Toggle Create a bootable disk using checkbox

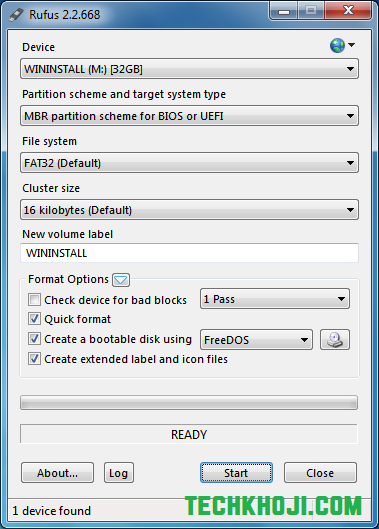[x=34, y=339]
